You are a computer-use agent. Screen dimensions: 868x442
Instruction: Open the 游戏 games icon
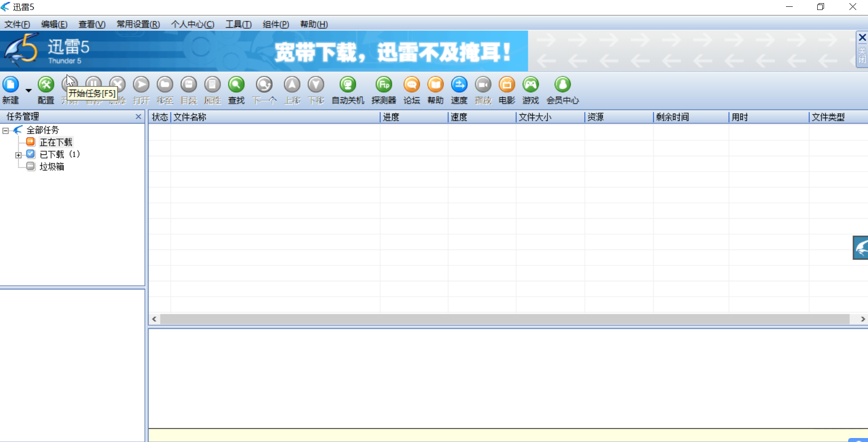point(531,85)
